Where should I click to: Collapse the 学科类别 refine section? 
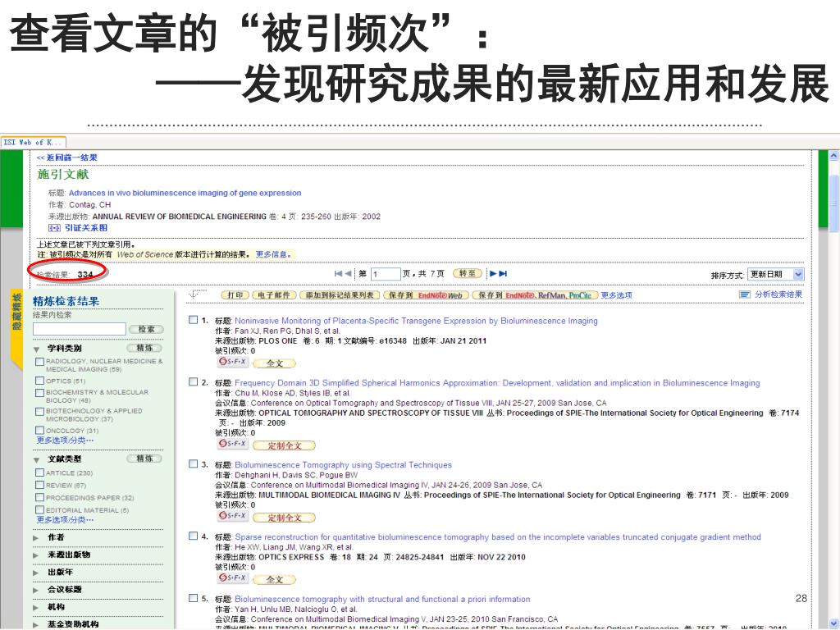[37, 349]
